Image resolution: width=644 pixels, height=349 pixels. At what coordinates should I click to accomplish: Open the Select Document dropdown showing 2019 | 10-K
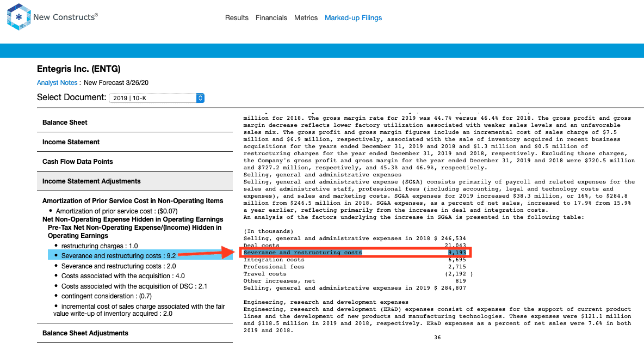(x=157, y=98)
